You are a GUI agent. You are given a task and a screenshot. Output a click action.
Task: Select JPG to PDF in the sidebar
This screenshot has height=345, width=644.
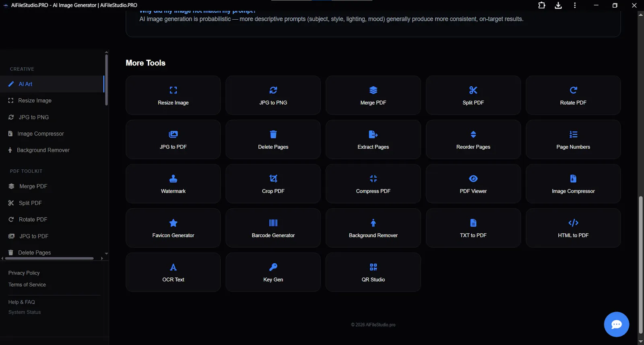pos(52,236)
